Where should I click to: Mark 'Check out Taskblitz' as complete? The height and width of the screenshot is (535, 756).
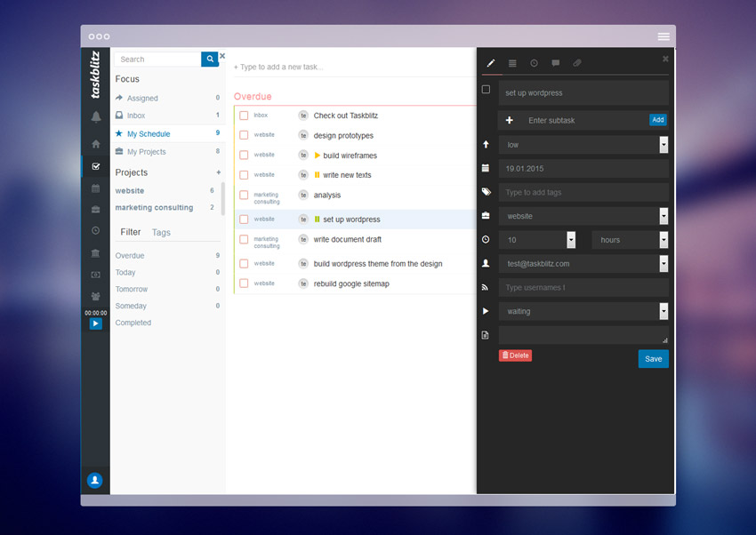(244, 116)
